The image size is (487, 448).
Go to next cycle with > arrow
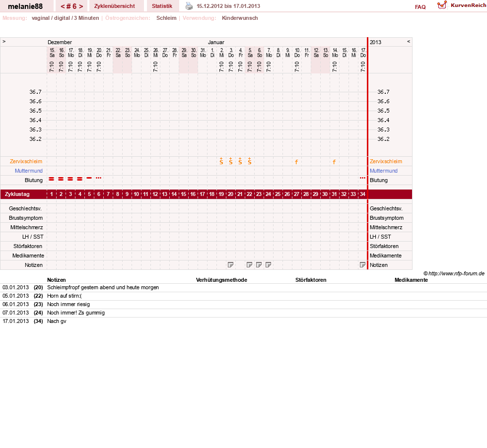81,6
